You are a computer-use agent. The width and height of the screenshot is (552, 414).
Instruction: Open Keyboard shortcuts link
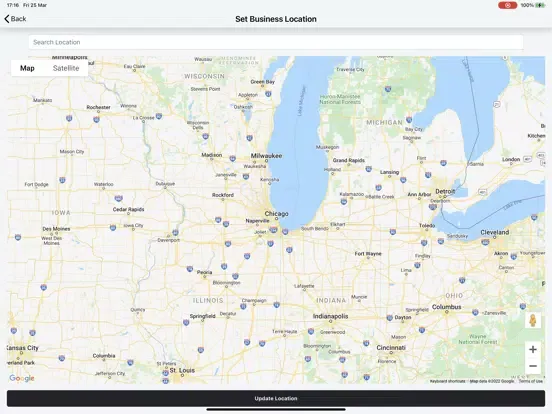pos(447,381)
